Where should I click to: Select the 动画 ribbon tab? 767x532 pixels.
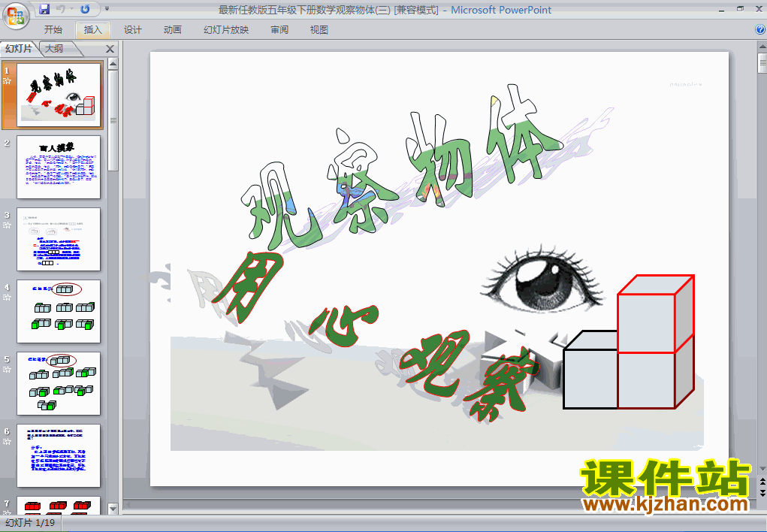(x=172, y=30)
